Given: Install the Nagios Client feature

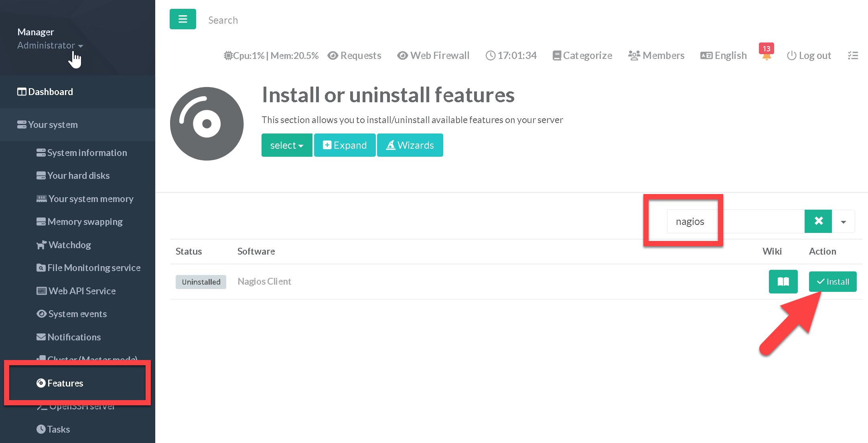Looking at the screenshot, I should coord(832,281).
